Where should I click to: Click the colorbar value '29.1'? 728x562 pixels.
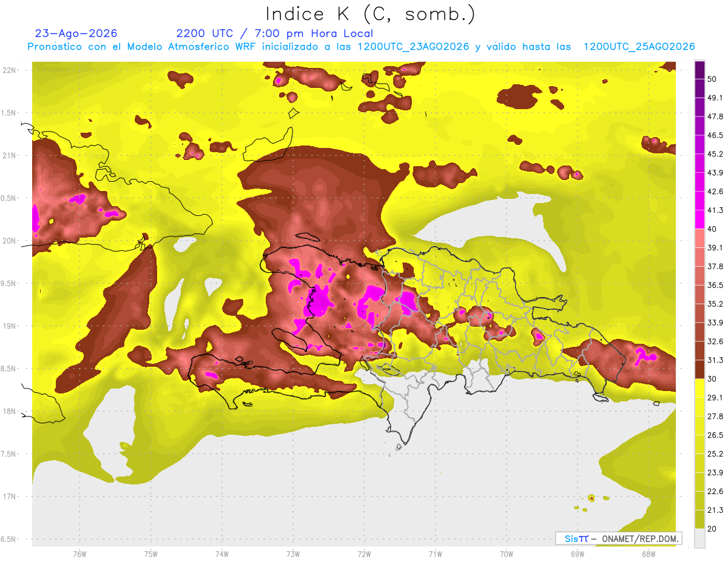[715, 398]
